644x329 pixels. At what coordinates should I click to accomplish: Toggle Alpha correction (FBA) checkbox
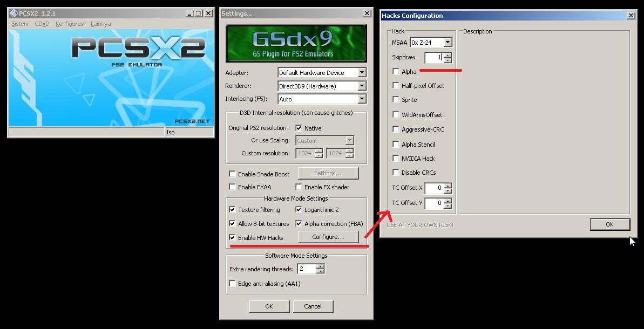pos(299,224)
